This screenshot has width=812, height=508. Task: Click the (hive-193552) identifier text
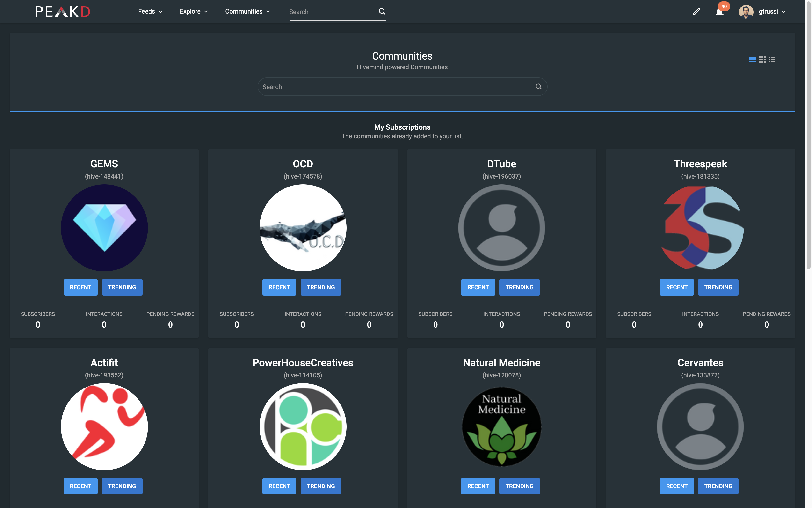[x=104, y=375]
